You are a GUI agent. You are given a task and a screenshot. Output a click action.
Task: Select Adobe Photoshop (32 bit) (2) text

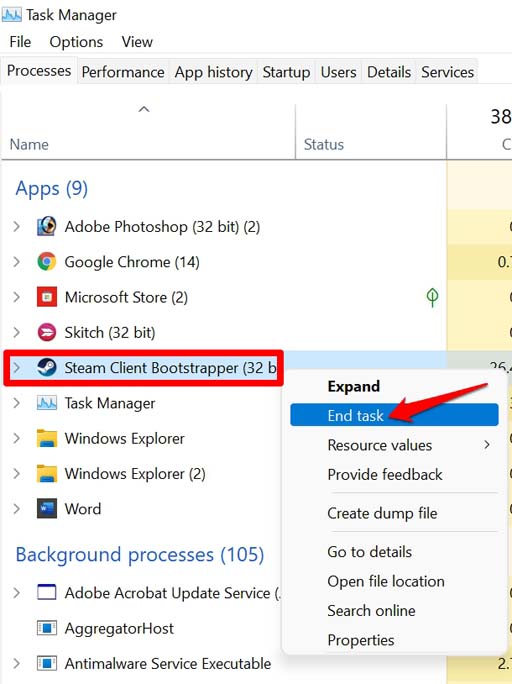162,227
